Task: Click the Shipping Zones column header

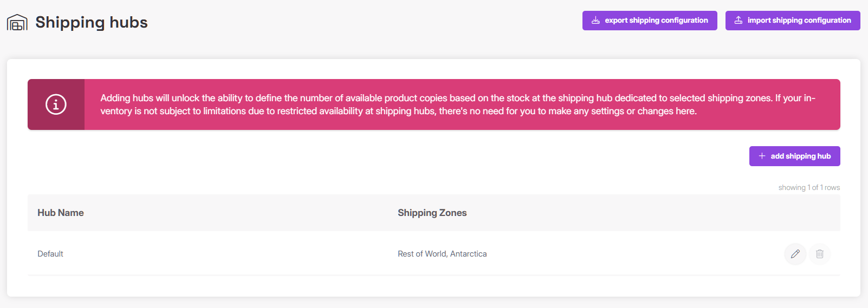Action: point(432,213)
